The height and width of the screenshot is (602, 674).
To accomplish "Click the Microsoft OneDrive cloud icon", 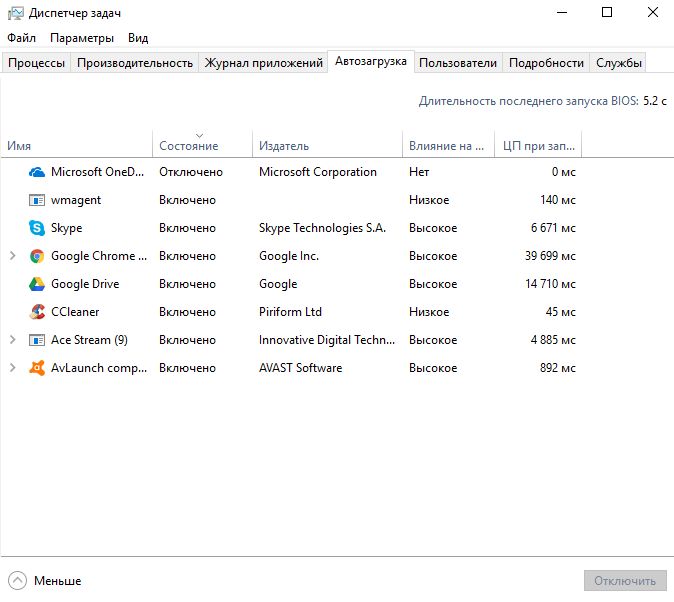I will pos(37,172).
